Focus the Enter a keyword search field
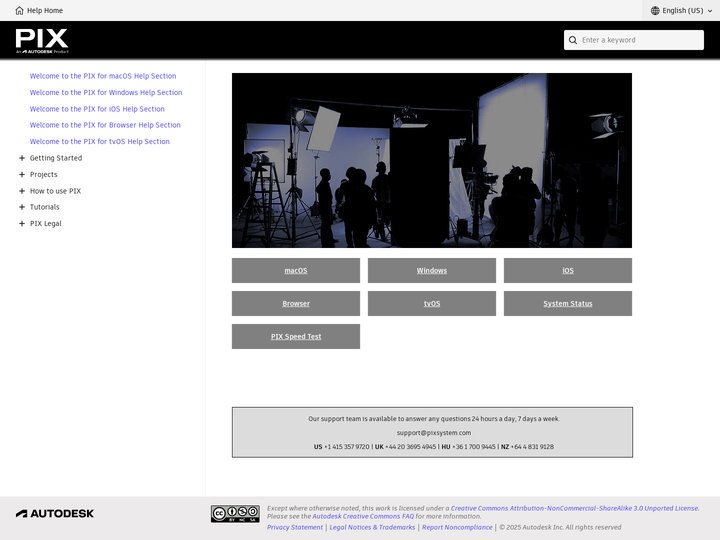Image resolution: width=720 pixels, height=540 pixels. 634,40
